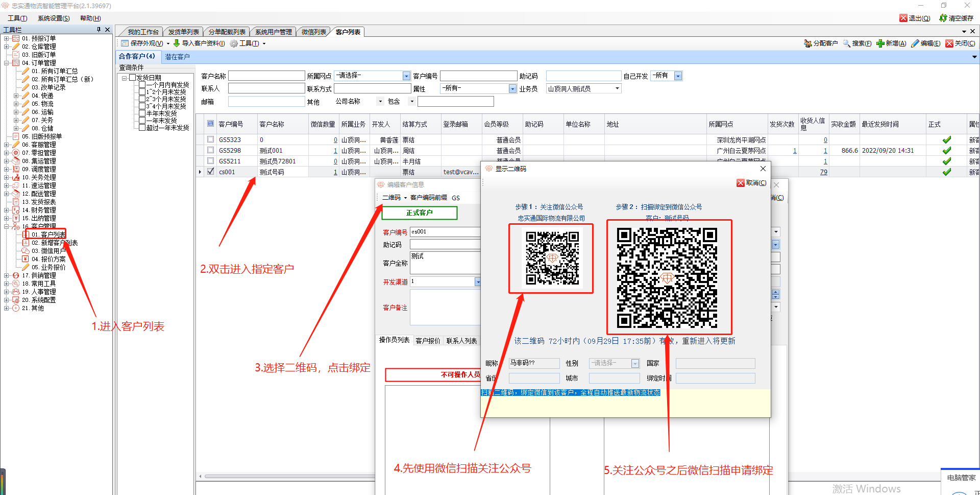Screen dimensions: 980x495
Task: Open the 所属网点 dropdown
Action: (406, 76)
